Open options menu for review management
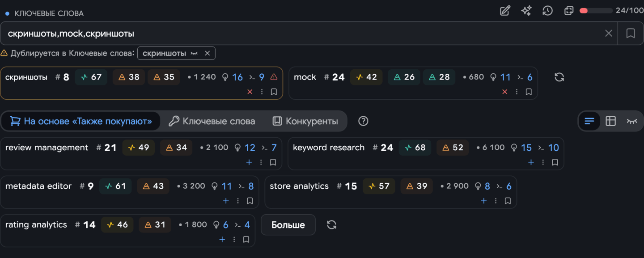Screen dimensions: 644x258 pos(261,162)
